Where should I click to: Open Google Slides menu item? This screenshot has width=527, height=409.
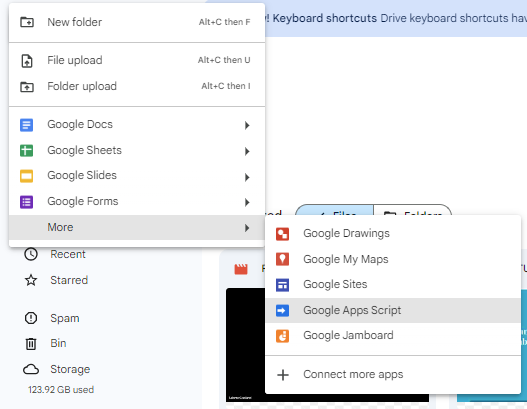137,176
